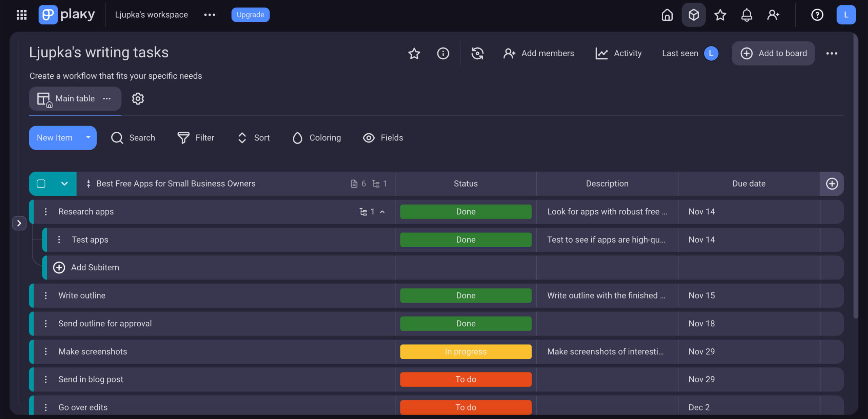
Task: Open the Main table tab
Action: [x=75, y=98]
